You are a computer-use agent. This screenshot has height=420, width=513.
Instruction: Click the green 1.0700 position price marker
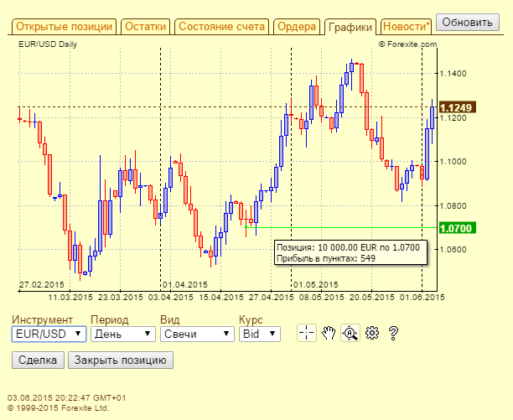[457, 228]
